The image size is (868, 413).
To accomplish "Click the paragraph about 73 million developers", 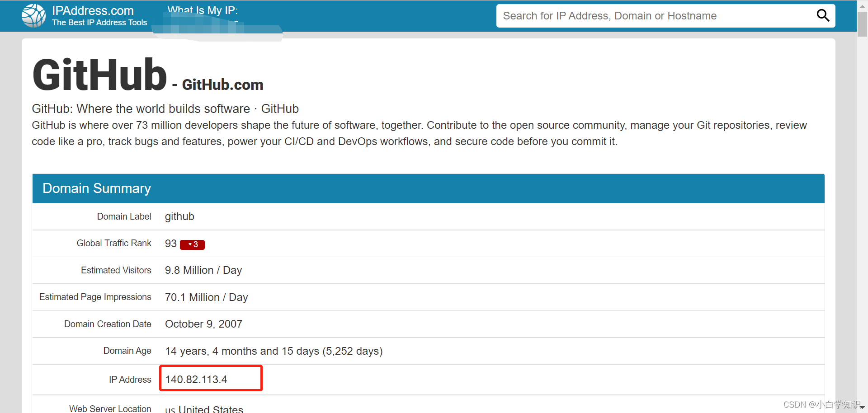I will (419, 133).
